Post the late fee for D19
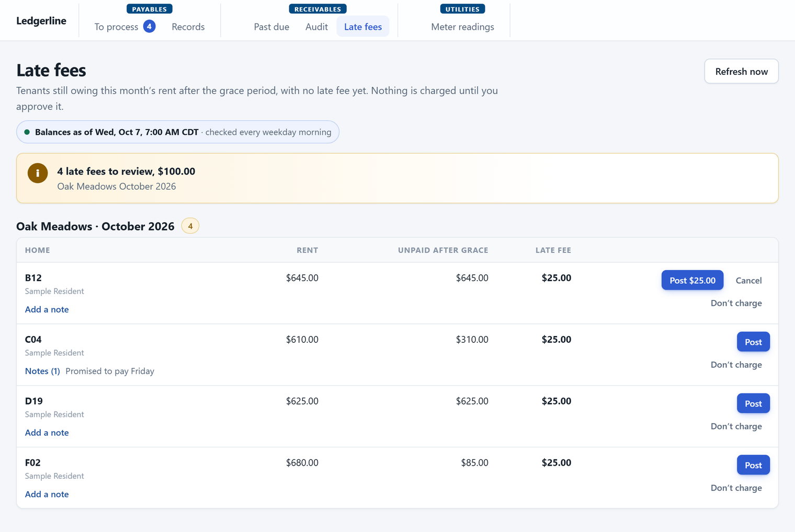Viewport: 795px width, 532px height. pos(753,403)
